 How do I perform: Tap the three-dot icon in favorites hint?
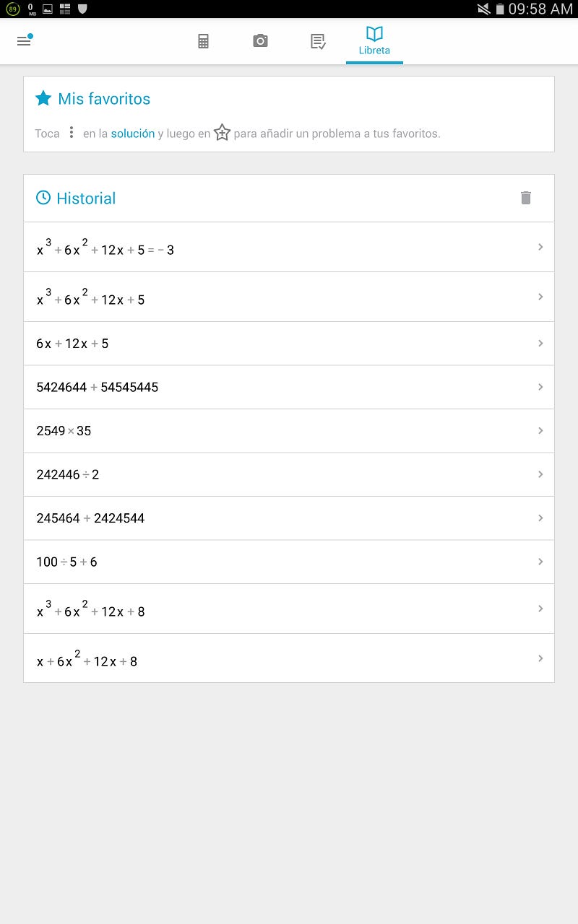tap(71, 133)
